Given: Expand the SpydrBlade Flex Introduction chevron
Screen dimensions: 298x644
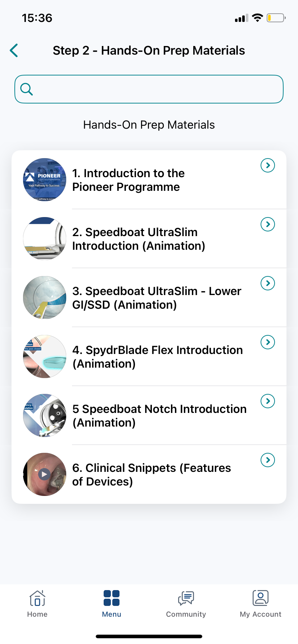Looking at the screenshot, I should [x=268, y=342].
